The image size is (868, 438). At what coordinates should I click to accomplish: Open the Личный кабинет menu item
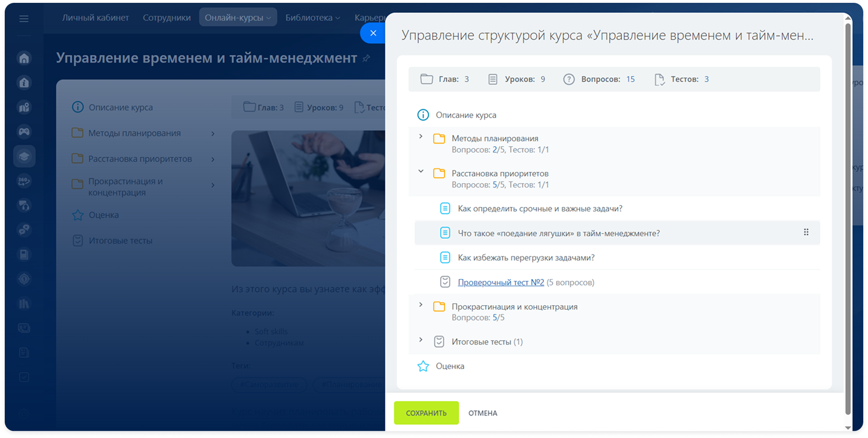(95, 18)
